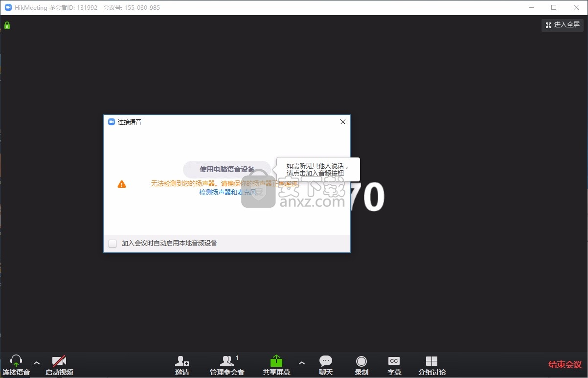Image resolution: width=588 pixels, height=378 pixels.
Task: Click 使用电脑语音设备 button
Action: (227, 169)
